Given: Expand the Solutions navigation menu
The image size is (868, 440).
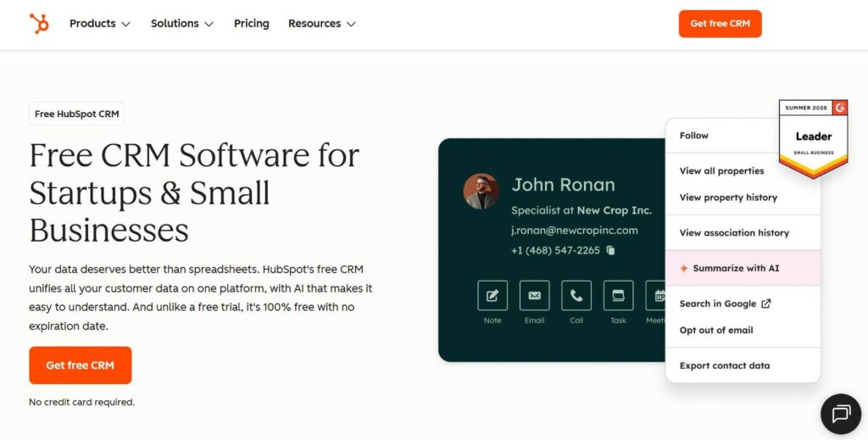Looking at the screenshot, I should [181, 24].
